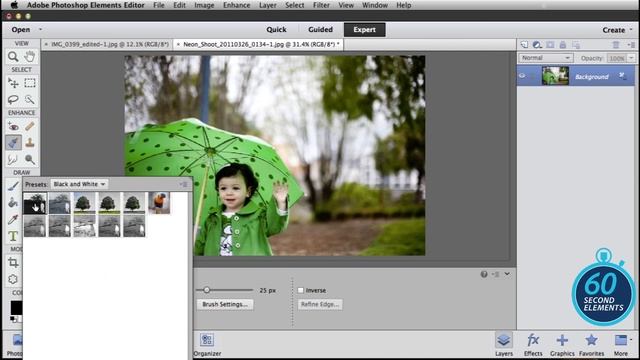
Task: Select the Zoom tool in View section
Action: (x=13, y=56)
